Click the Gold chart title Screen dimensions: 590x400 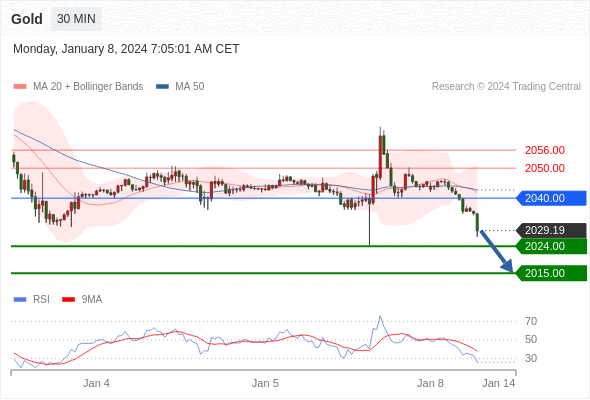27,19
